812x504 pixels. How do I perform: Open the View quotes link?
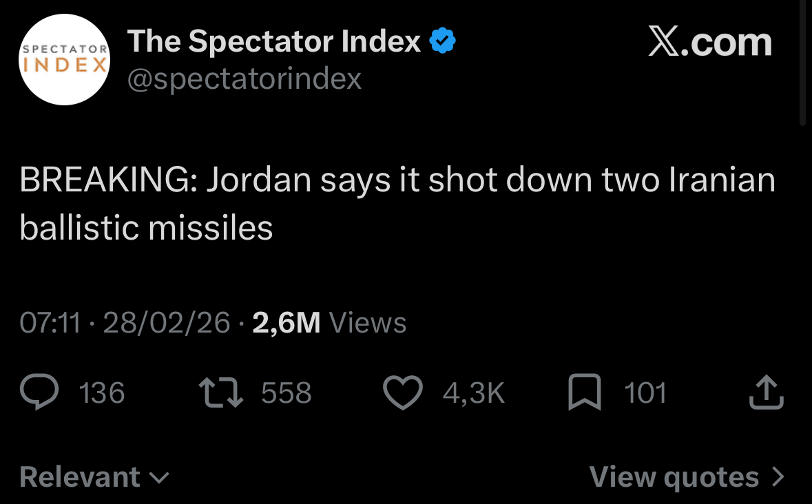[674, 476]
